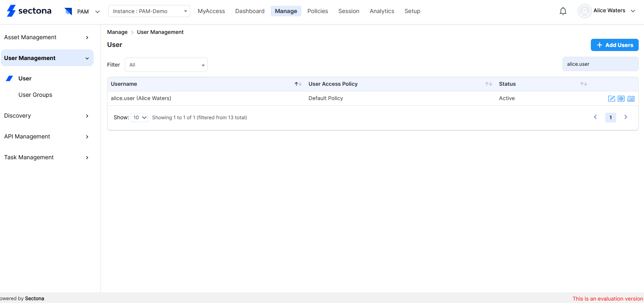Expand Asset Management in the sidebar
644x303 pixels.
tap(47, 37)
